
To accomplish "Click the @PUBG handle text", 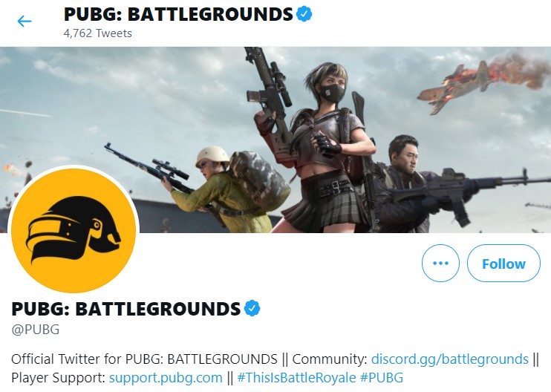I will (x=36, y=330).
